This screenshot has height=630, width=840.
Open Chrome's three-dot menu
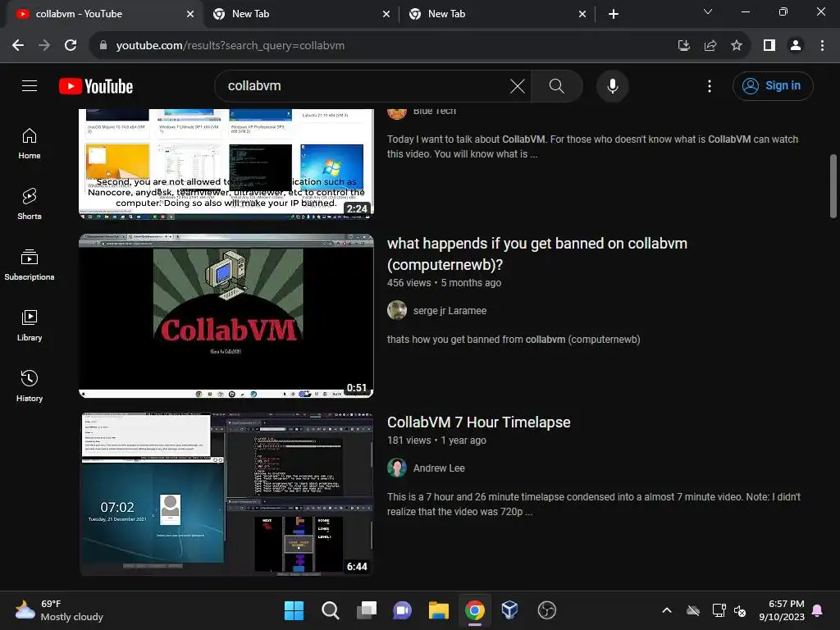822,46
